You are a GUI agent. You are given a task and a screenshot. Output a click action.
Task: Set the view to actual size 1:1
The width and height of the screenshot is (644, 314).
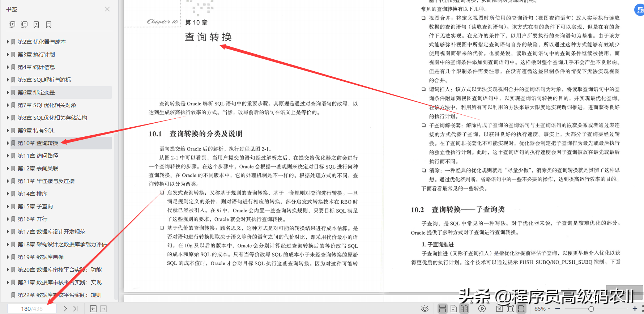[x=499, y=309]
